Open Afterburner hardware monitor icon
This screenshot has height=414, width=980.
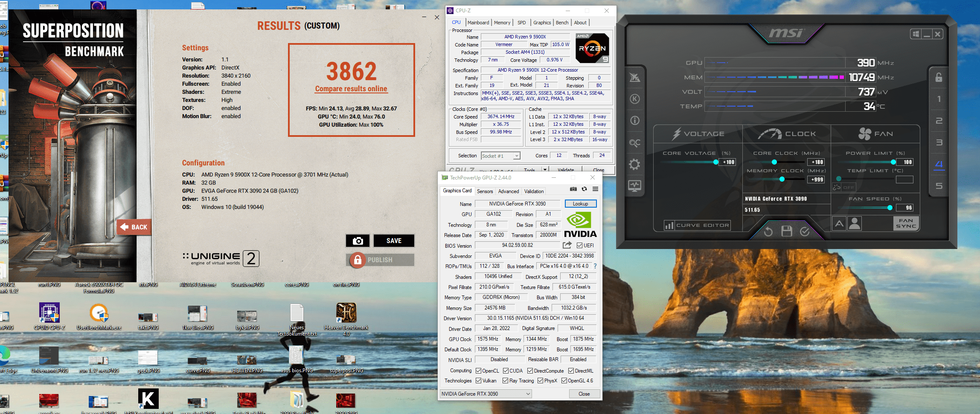pyautogui.click(x=635, y=186)
